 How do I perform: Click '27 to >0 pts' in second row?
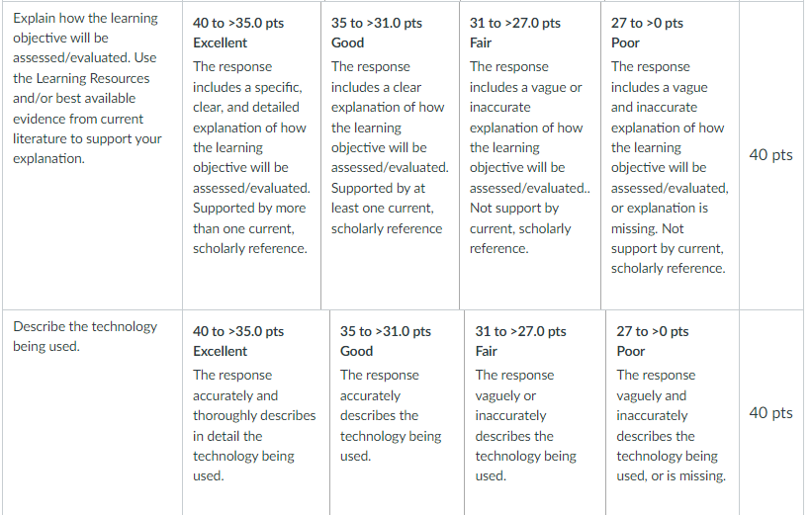point(653,332)
